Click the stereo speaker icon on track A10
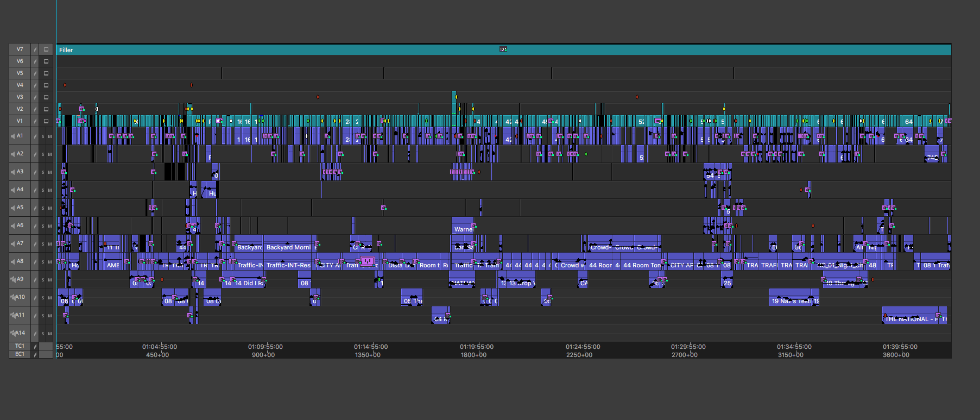Image resolution: width=980 pixels, height=420 pixels. 13,297
